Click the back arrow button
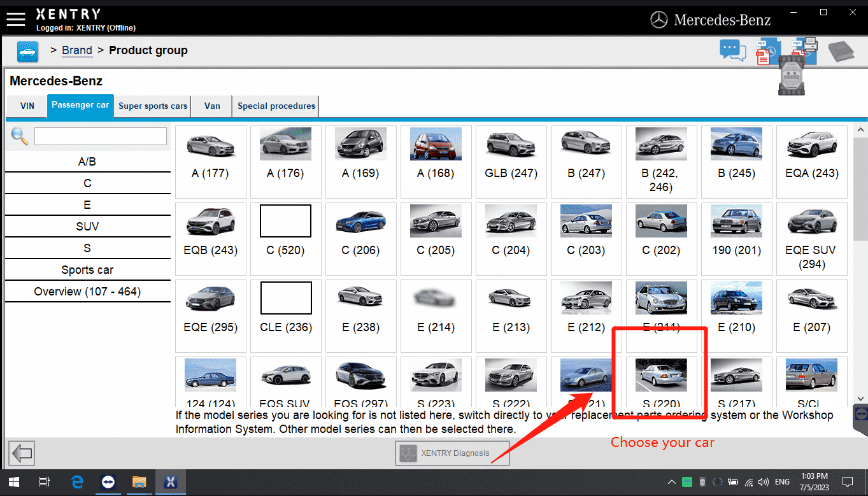The width and height of the screenshot is (868, 496). [22, 453]
